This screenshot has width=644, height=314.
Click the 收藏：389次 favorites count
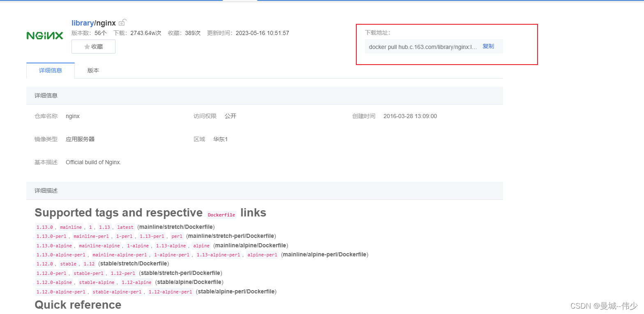click(184, 33)
